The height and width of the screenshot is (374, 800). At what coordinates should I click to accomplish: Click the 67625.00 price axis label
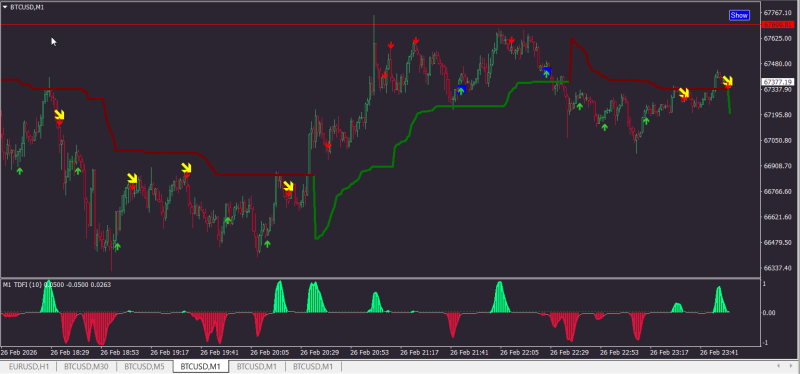[x=778, y=38]
